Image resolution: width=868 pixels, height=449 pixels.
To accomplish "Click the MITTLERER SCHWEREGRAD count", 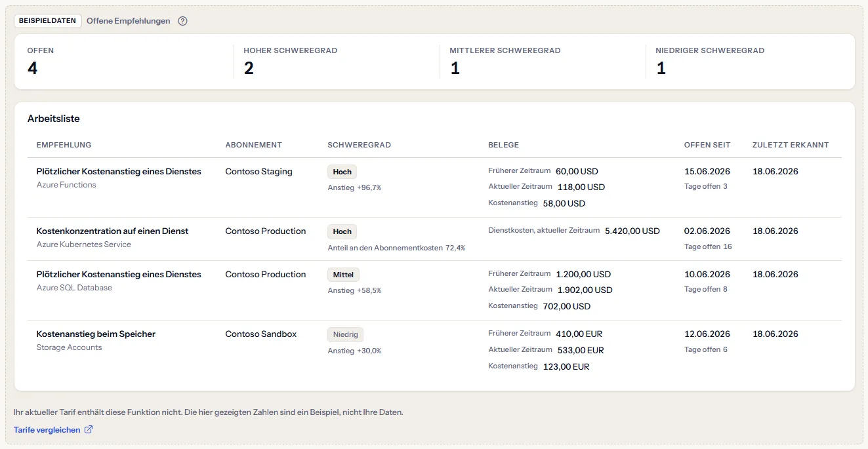I will click(x=455, y=68).
